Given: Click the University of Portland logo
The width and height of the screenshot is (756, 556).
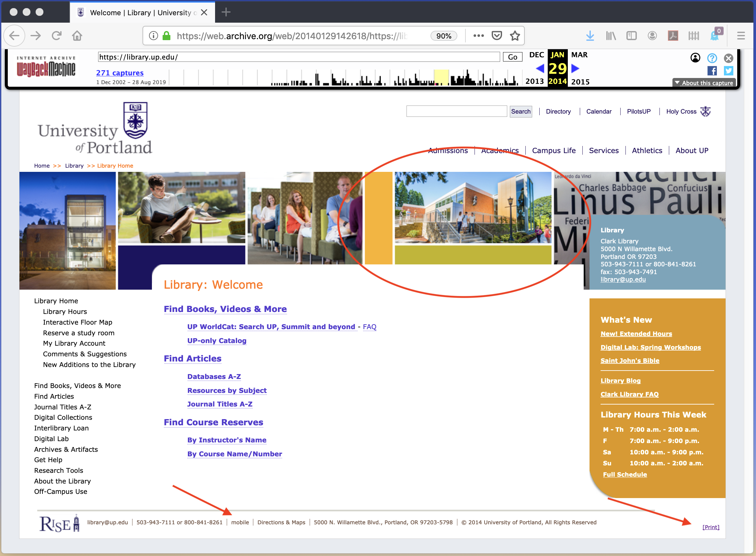Looking at the screenshot, I should [95, 128].
